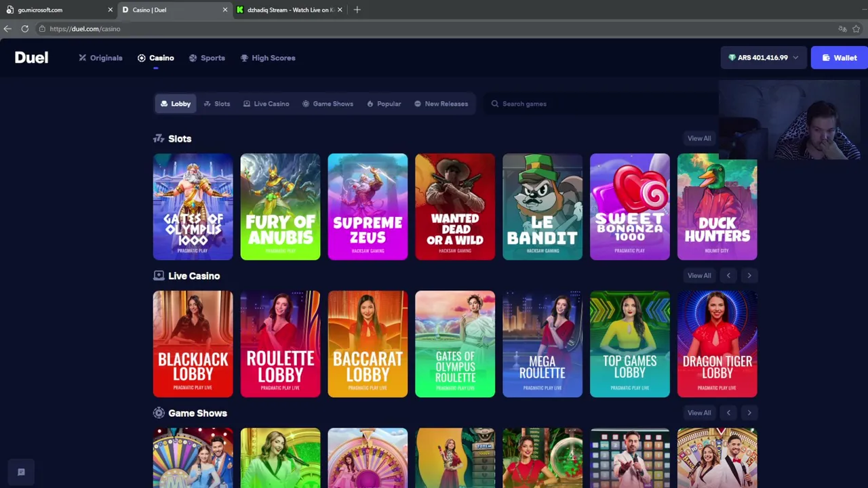This screenshot has width=868, height=488.
Task: View all games in Live Casino section
Action: click(699, 276)
